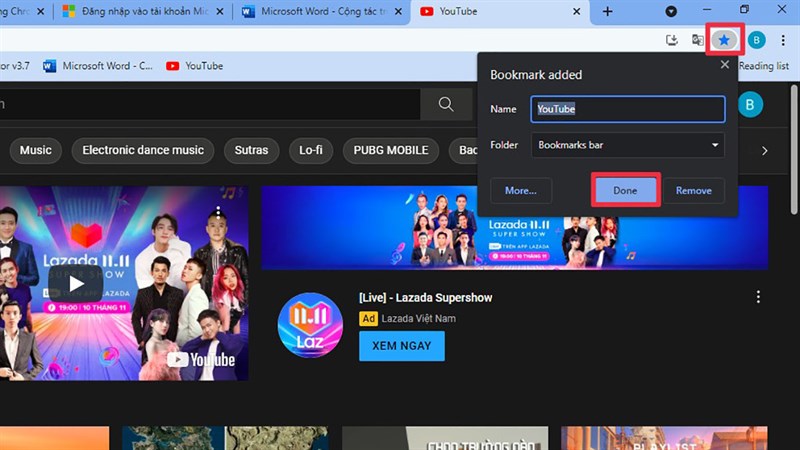Open the tab search circle button
Screen dimensions: 800x450
coord(671,11)
